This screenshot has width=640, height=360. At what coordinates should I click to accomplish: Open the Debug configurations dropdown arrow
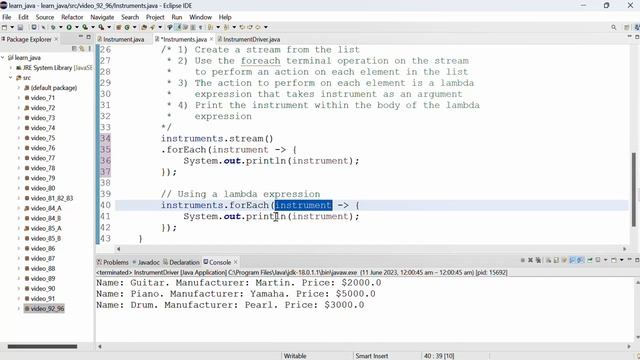(60, 27)
